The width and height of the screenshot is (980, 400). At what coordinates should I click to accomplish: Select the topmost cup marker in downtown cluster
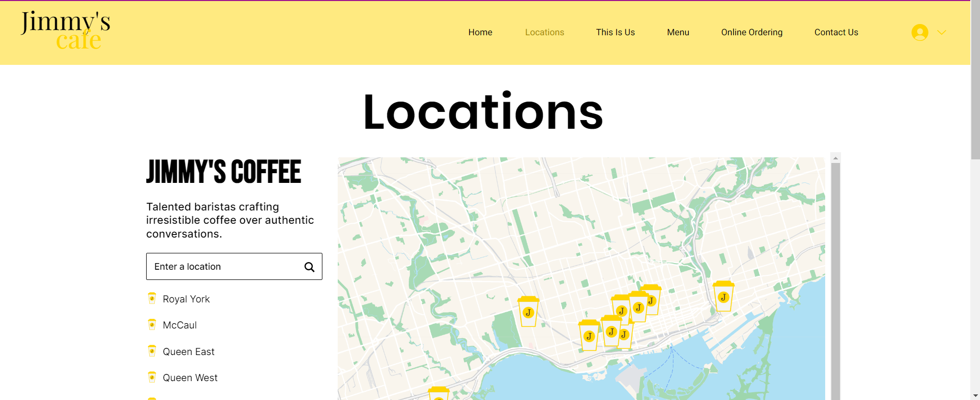tap(652, 299)
